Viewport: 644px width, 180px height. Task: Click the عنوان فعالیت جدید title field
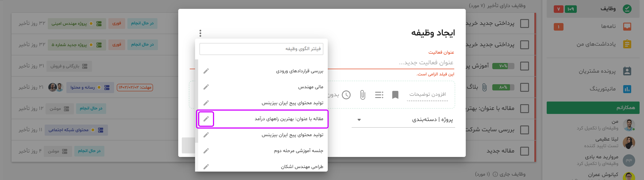(391, 63)
